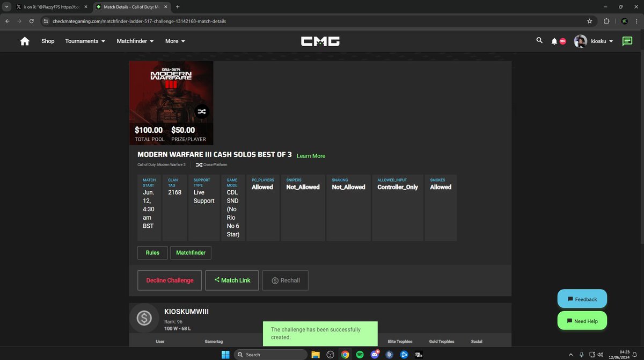The width and height of the screenshot is (644, 360).
Task: Open the browser extensions puzzle icon
Action: pyautogui.click(x=607, y=21)
